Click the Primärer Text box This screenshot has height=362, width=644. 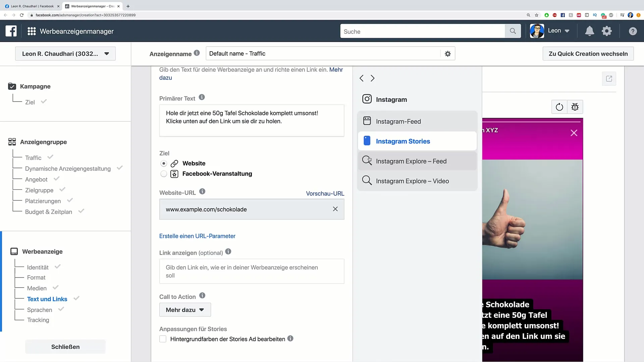coord(252,120)
